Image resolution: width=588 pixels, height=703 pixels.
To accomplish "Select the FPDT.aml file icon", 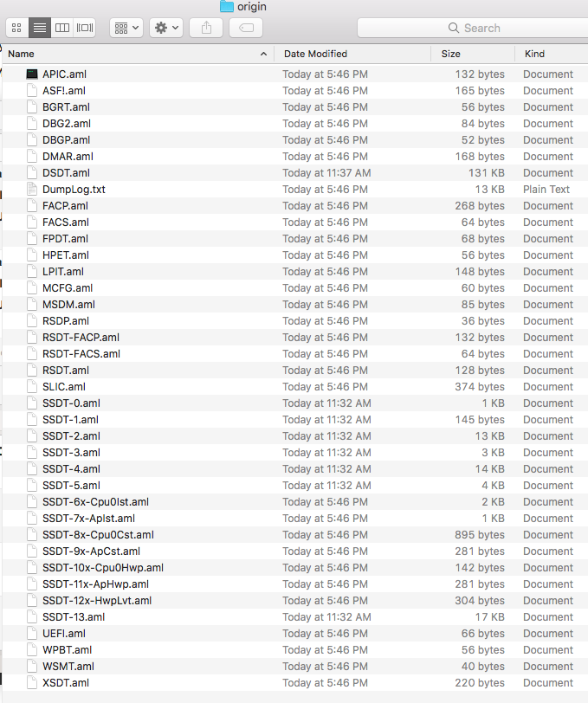I will [32, 239].
